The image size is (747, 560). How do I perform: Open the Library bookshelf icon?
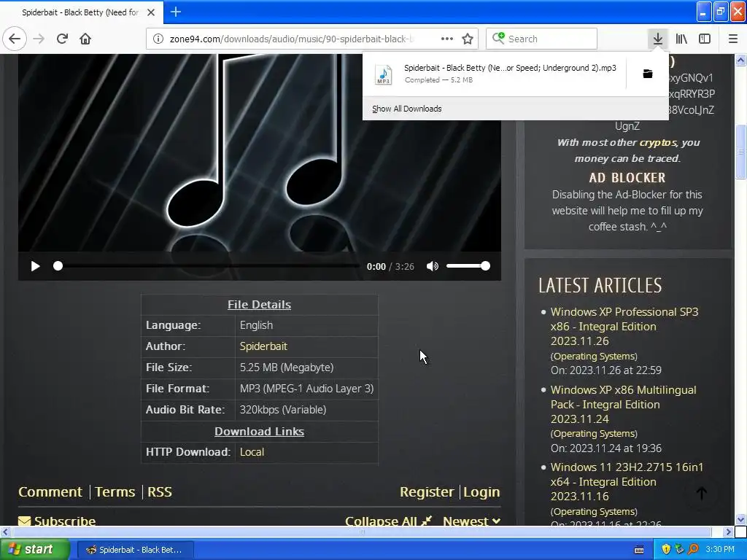point(681,39)
